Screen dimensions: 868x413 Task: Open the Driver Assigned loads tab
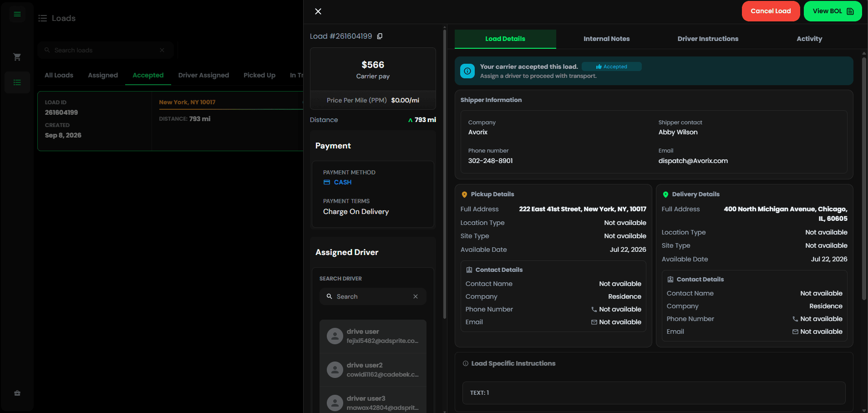[x=203, y=75]
